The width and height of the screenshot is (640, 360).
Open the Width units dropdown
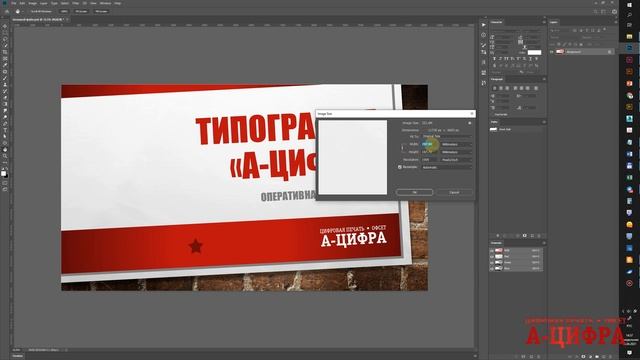tap(457, 144)
